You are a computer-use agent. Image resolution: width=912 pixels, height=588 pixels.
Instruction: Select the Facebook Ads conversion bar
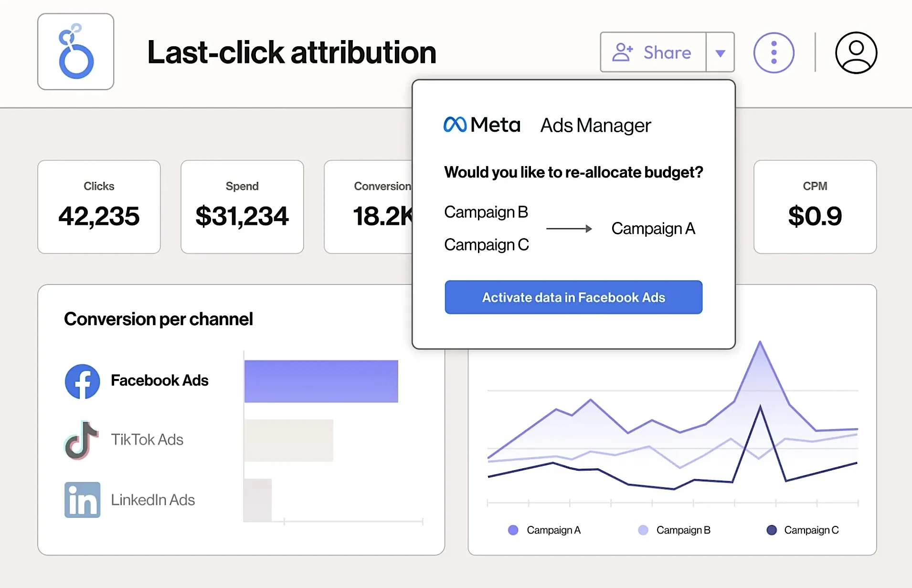321,381
